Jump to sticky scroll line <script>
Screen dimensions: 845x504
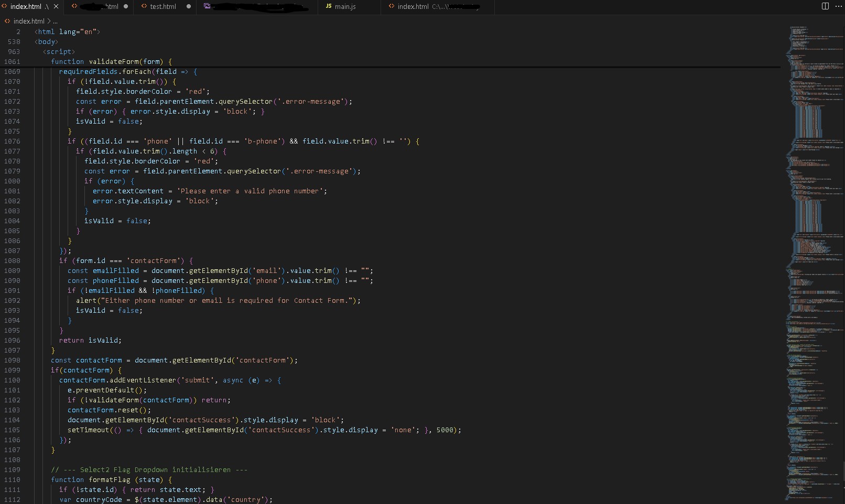pos(59,51)
